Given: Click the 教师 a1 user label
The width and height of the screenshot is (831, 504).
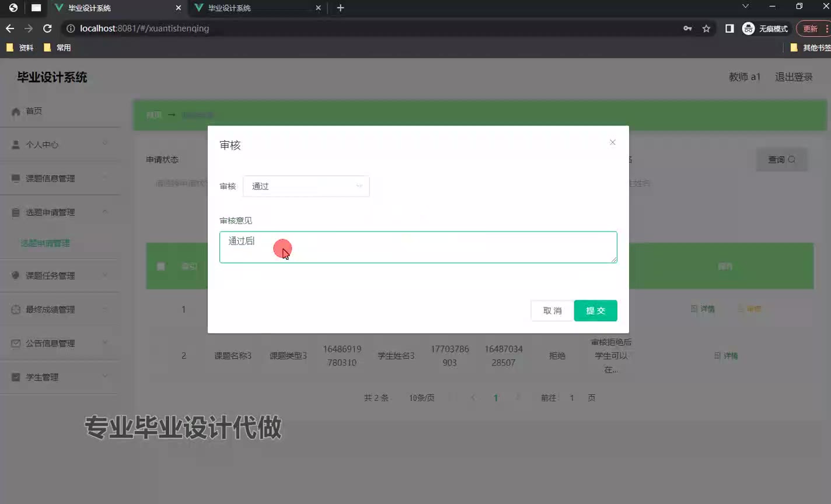Looking at the screenshot, I should [745, 77].
